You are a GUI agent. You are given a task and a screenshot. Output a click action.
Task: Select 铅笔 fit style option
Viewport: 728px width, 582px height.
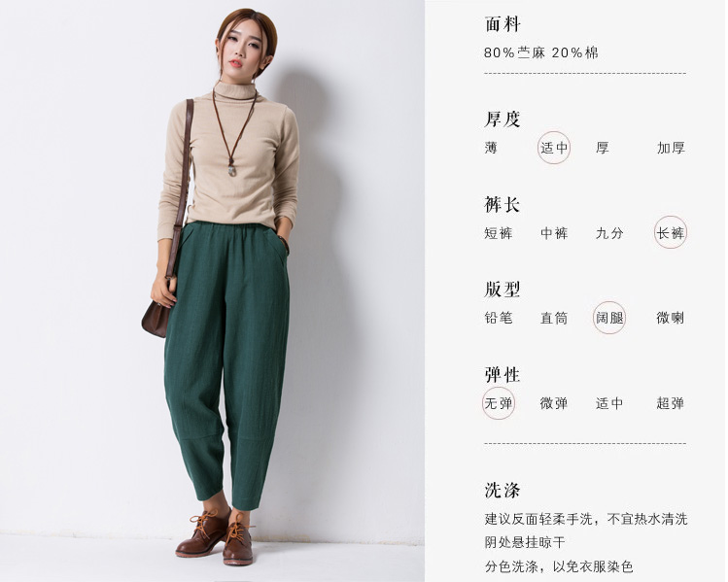point(499,318)
